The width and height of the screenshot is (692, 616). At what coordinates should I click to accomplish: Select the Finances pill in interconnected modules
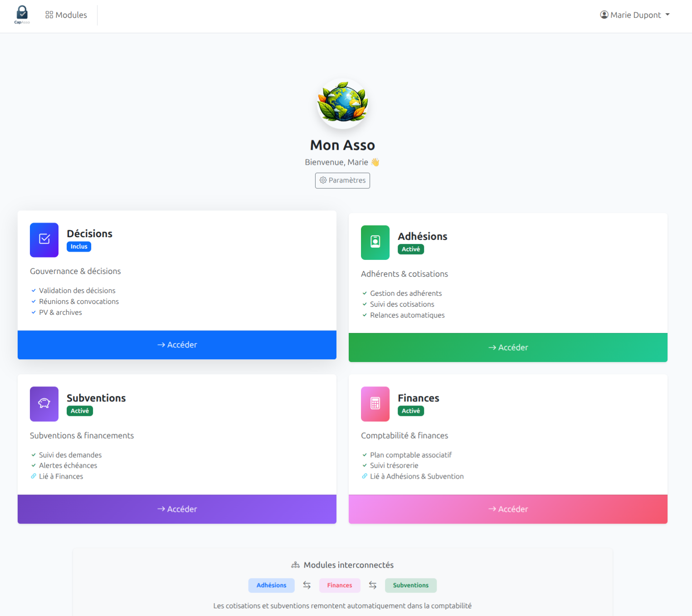(x=340, y=585)
